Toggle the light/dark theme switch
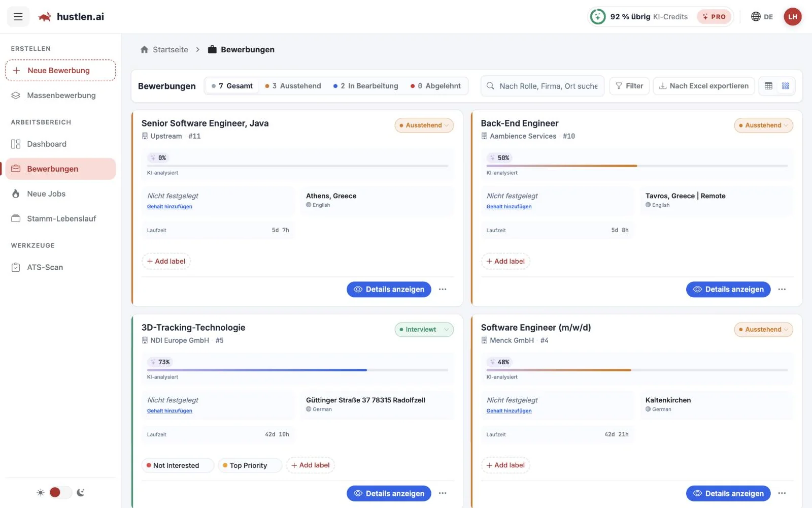Image resolution: width=812 pixels, height=508 pixels. (x=60, y=492)
